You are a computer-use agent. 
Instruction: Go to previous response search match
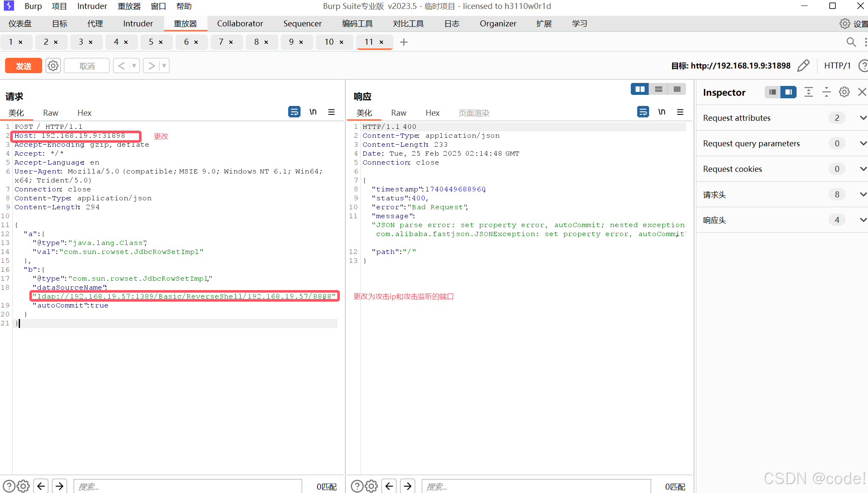389,486
